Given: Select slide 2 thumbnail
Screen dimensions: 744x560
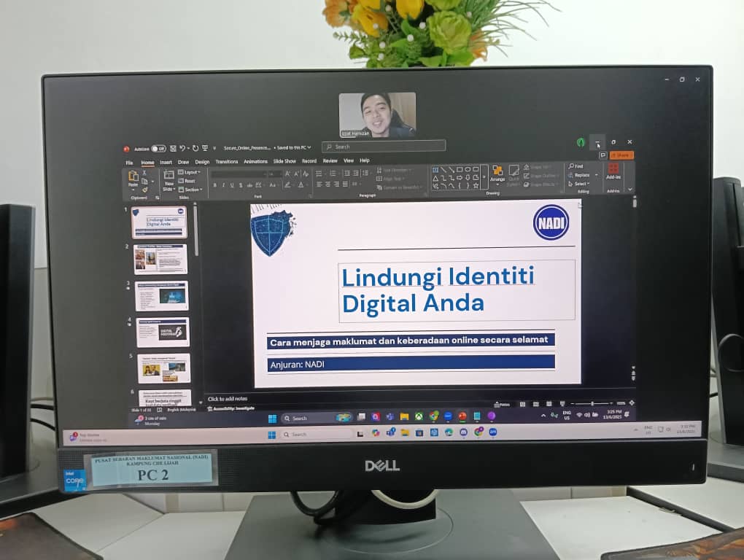Looking at the screenshot, I should click(160, 259).
